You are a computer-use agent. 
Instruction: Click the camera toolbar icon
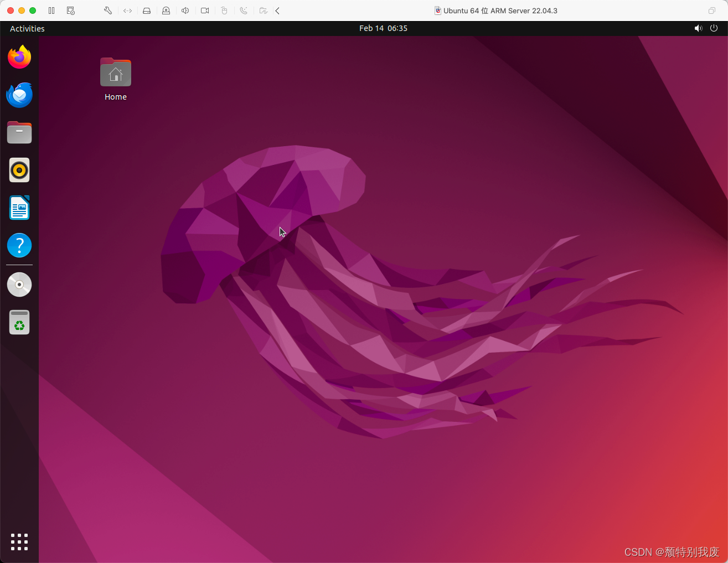pos(205,11)
